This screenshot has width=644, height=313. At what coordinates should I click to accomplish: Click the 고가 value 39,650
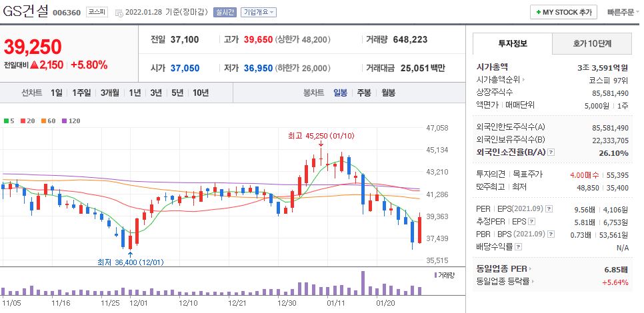click(x=259, y=40)
